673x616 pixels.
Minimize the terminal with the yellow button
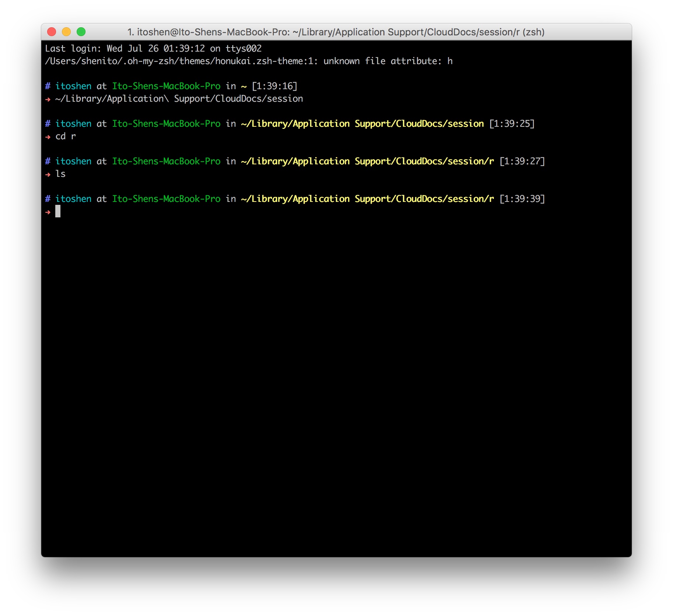(66, 32)
